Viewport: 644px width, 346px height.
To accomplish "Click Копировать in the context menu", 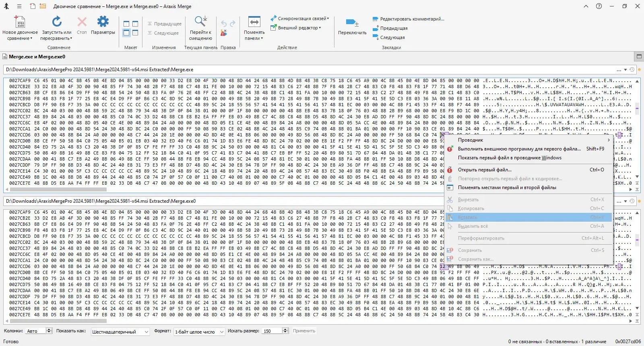I will click(529, 208).
